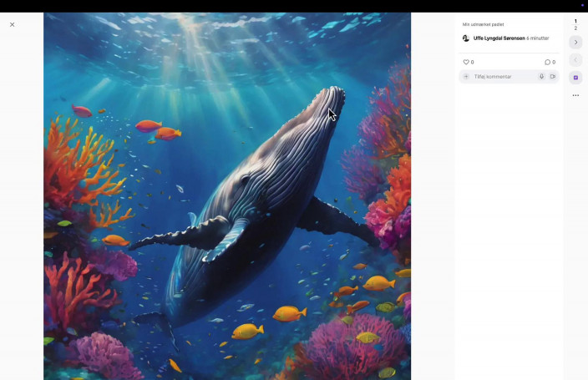Like the post with the heart icon
This screenshot has height=380, width=588.
tap(466, 62)
